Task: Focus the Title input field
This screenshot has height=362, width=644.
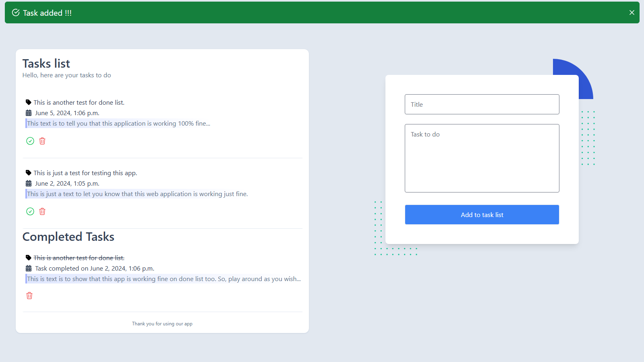Action: (x=482, y=104)
